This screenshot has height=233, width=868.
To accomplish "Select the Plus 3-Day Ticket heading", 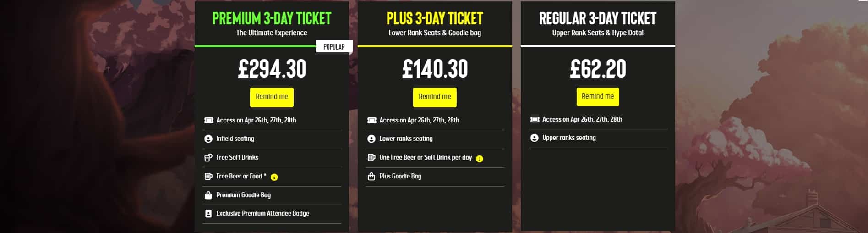I will 435,18.
